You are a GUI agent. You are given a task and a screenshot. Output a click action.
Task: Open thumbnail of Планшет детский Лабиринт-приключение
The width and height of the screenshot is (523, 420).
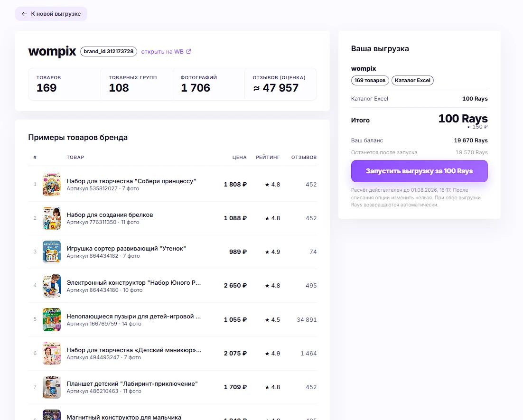pyautogui.click(x=52, y=387)
